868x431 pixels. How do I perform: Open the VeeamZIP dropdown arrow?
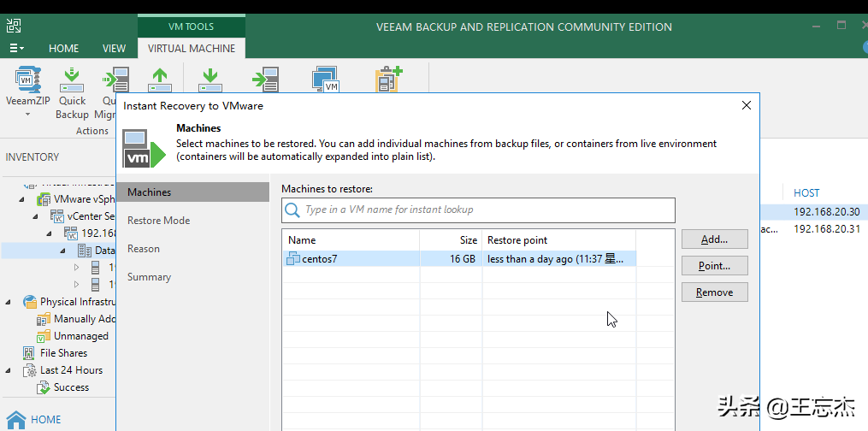click(27, 115)
